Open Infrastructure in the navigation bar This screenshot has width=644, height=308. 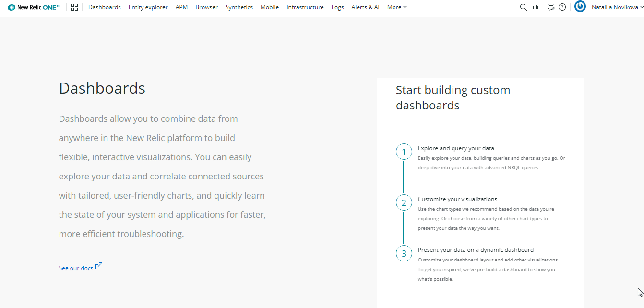click(x=305, y=7)
